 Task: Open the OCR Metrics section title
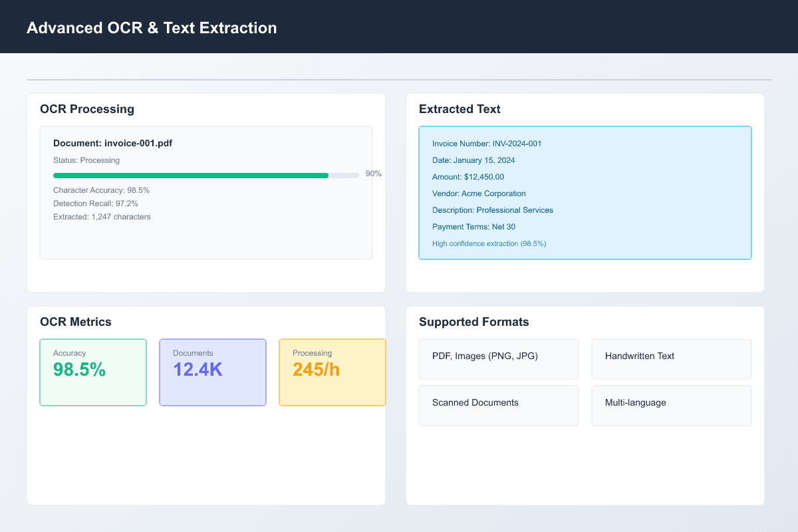pos(76,321)
